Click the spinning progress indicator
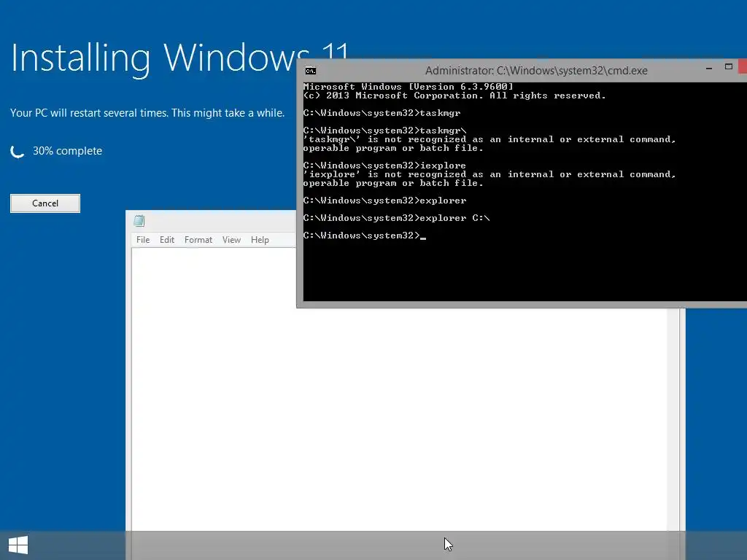The image size is (747, 560). click(18, 152)
